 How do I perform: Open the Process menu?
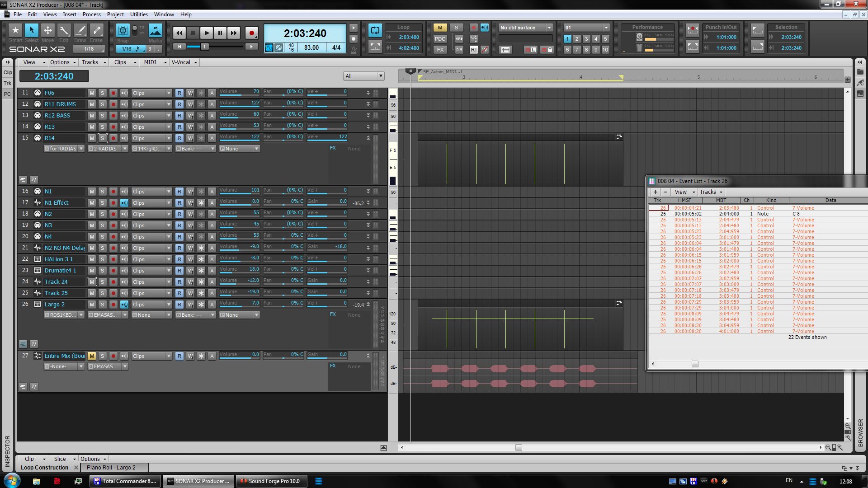coord(92,14)
